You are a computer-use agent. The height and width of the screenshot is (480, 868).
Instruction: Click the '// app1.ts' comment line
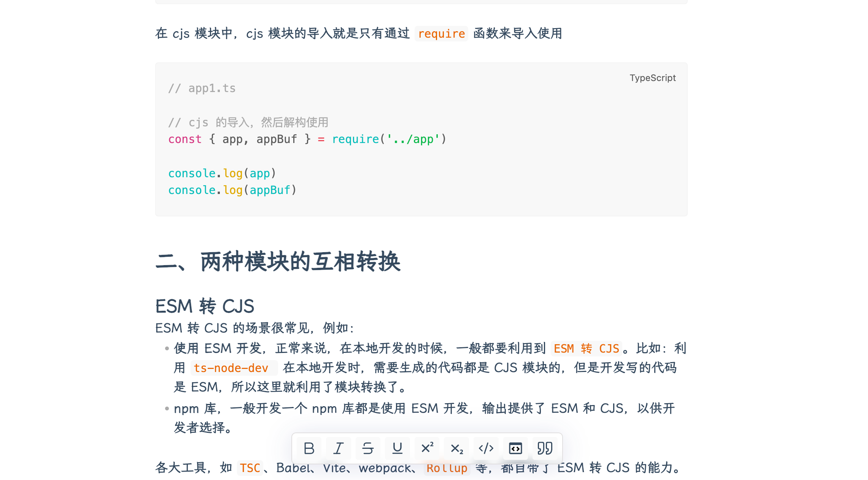click(x=202, y=88)
